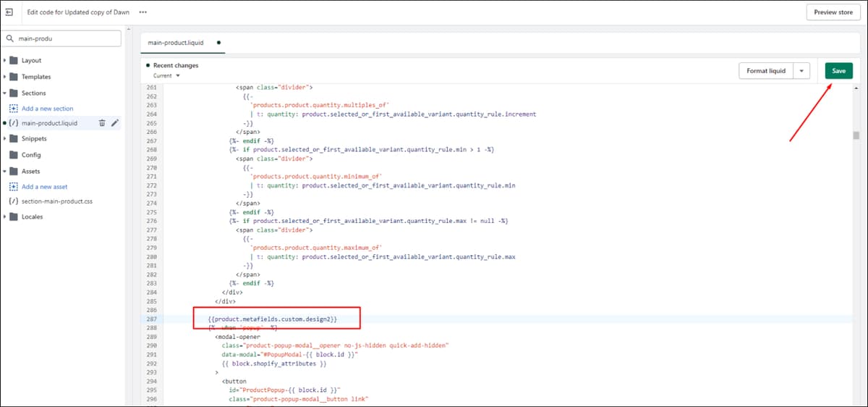
Task: Click the exit editor back icon
Action: [9, 12]
